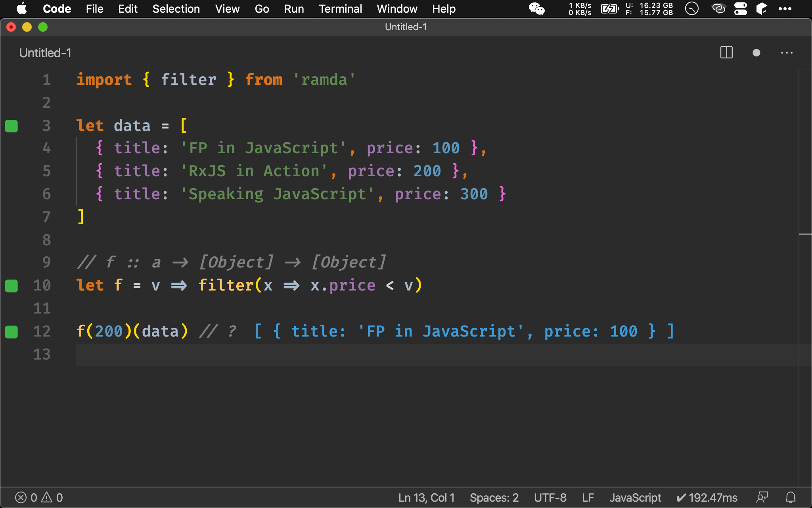
Task: Open the Help menu
Action: (444, 9)
